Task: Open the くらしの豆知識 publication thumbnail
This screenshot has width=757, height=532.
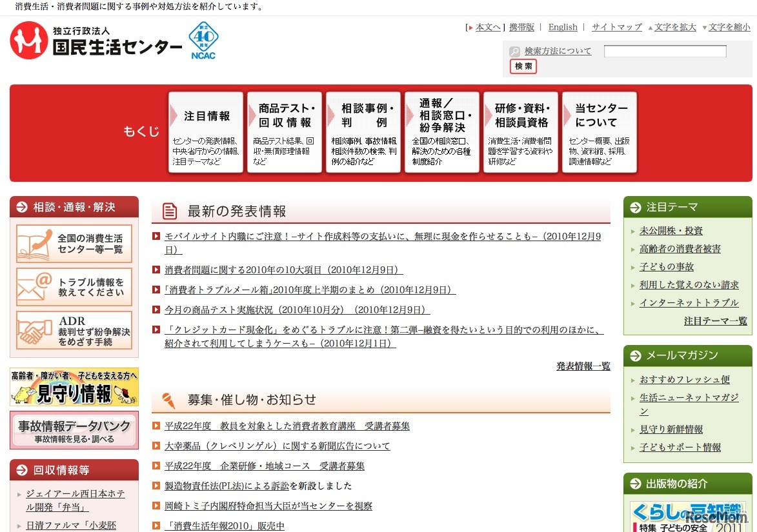Action: coord(688,517)
